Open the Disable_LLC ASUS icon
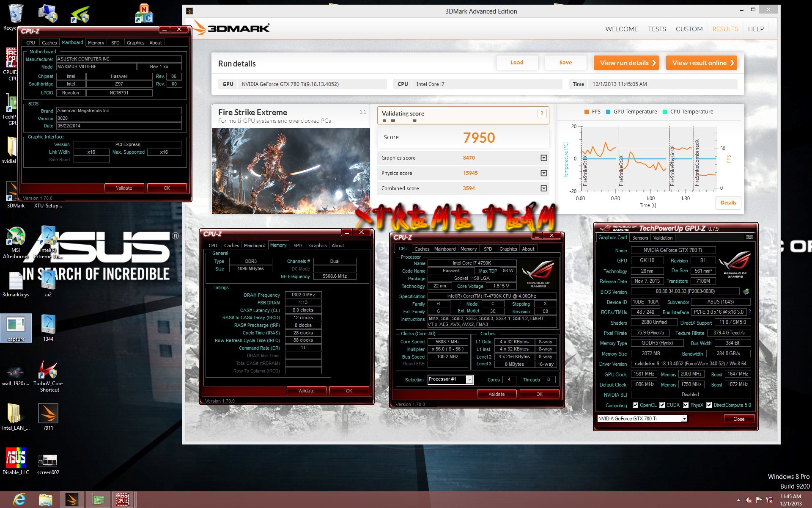The width and height of the screenshot is (812, 508). pyautogui.click(x=16, y=461)
